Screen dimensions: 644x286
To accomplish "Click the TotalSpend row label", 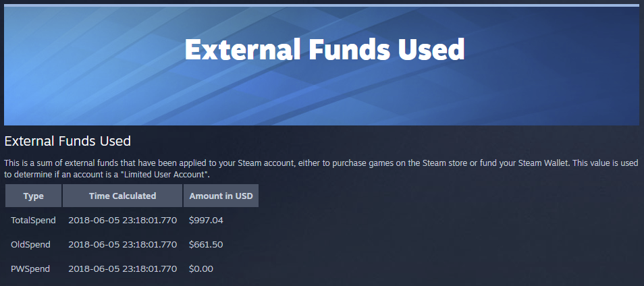I will click(x=33, y=221).
